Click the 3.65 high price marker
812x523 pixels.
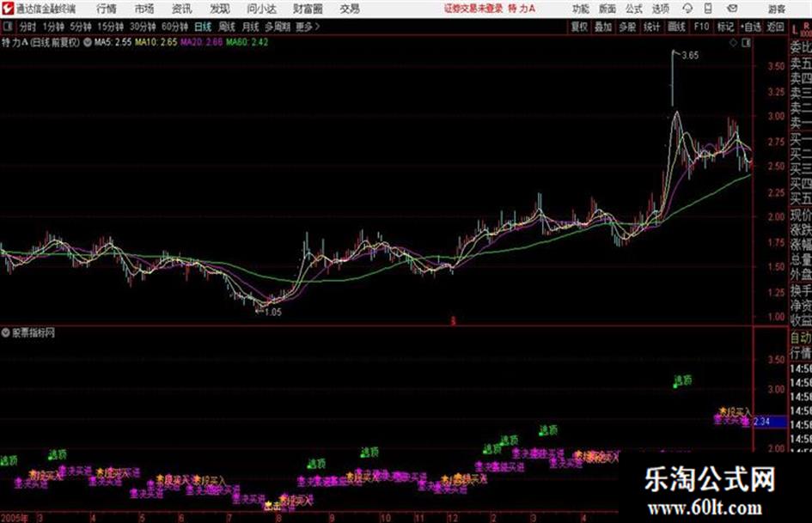pyautogui.click(x=690, y=56)
